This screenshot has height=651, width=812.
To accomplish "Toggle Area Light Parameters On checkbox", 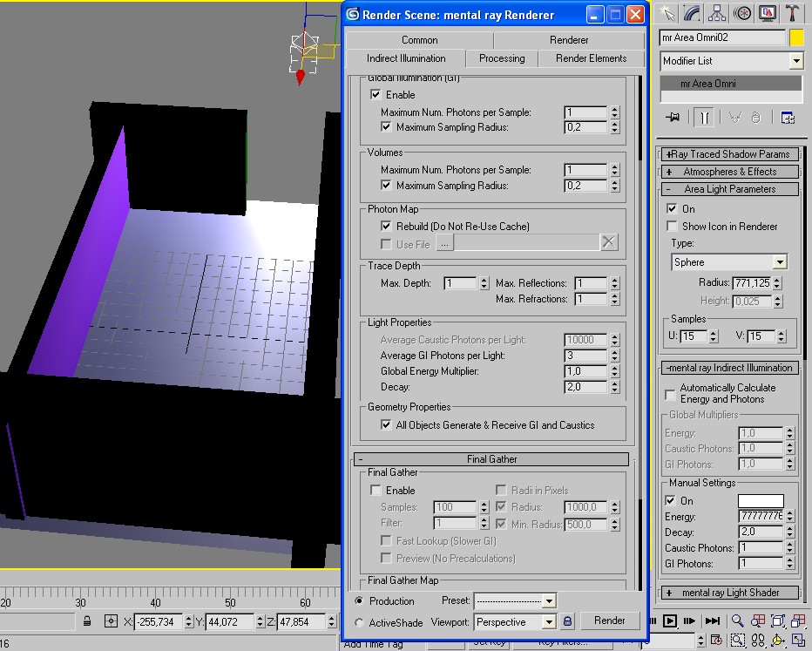I will tap(673, 208).
